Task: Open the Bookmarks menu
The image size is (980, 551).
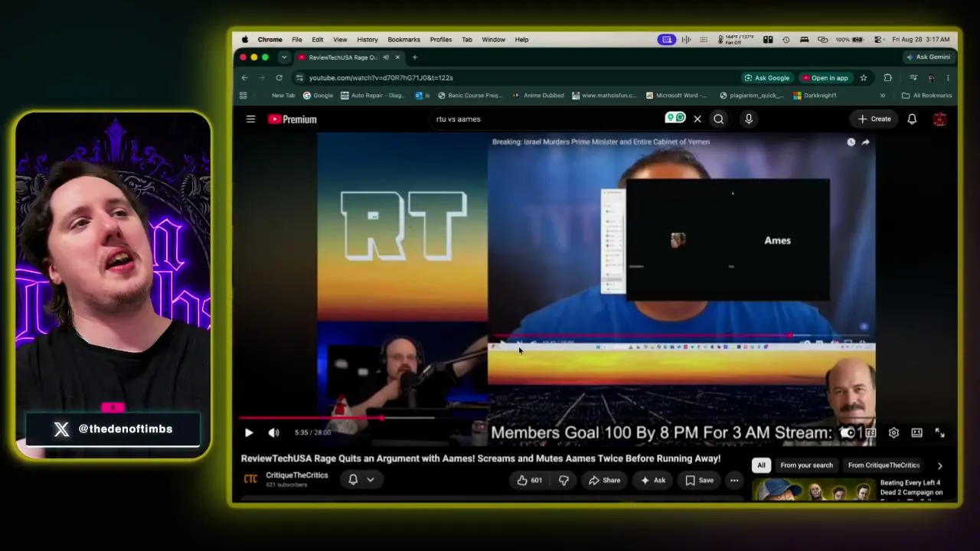Action: pos(403,40)
